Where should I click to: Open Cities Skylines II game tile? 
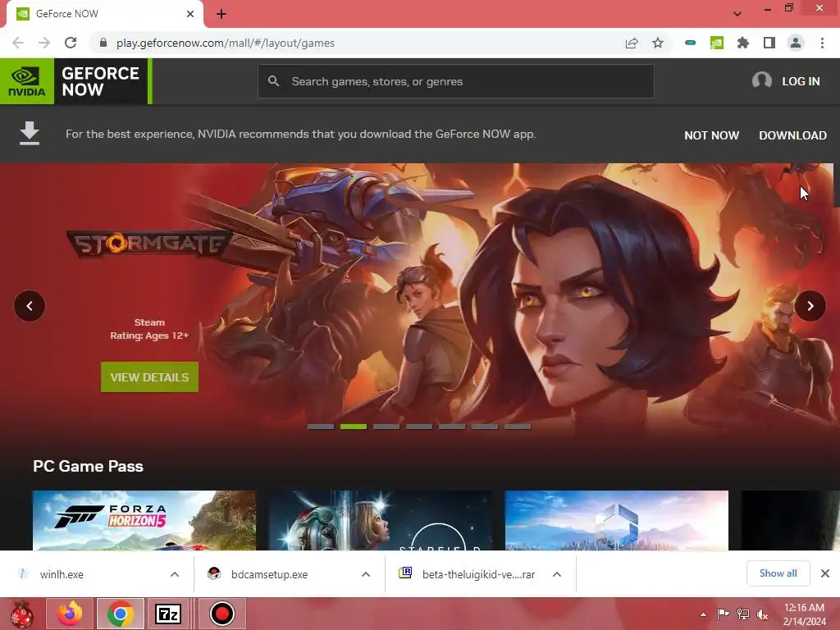(x=617, y=521)
